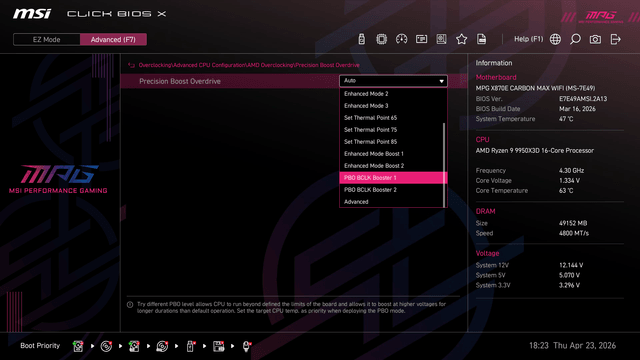Choose Enhanced Mode 2 option
Screen dimensions: 640x360
(391, 94)
